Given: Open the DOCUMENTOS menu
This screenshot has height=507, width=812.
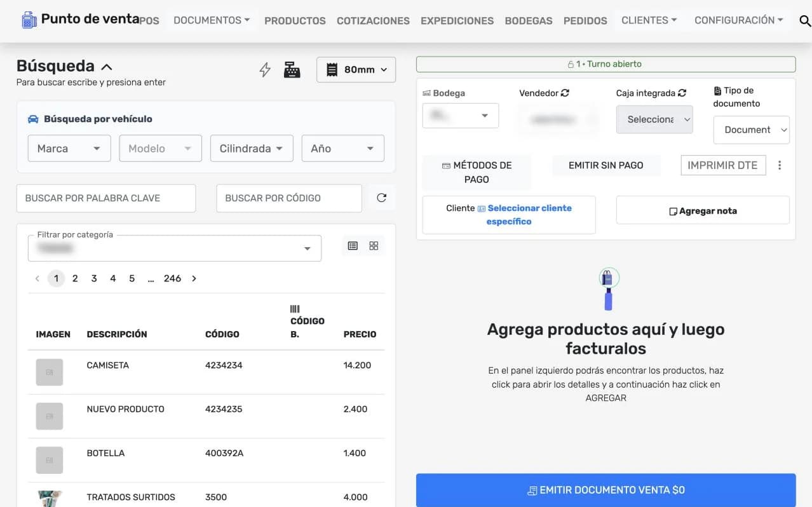Looking at the screenshot, I should tap(212, 20).
